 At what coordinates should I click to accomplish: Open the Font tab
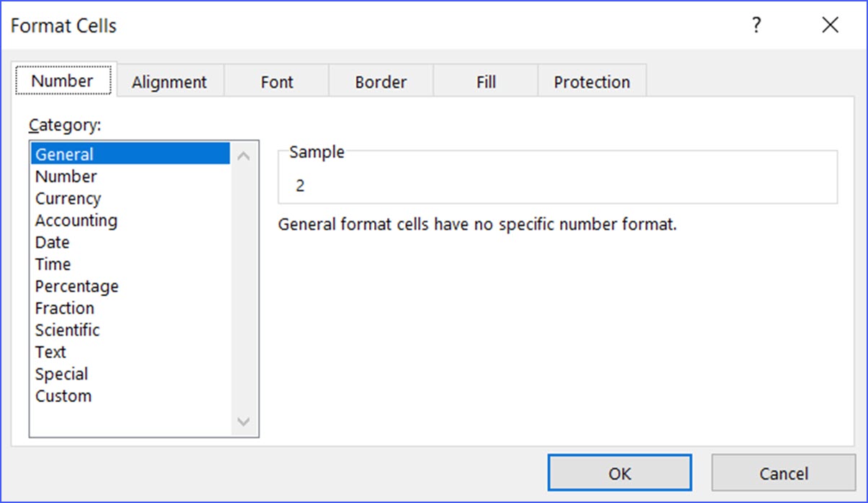tap(277, 82)
